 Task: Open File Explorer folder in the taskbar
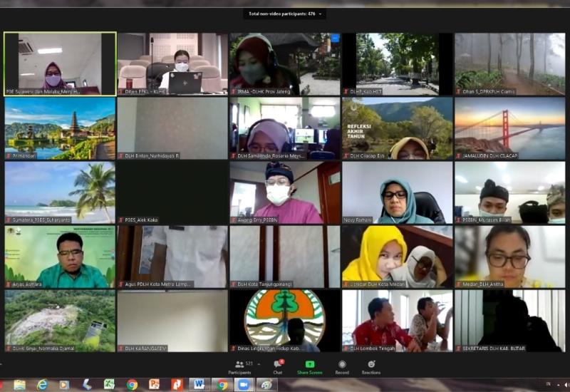20,385
